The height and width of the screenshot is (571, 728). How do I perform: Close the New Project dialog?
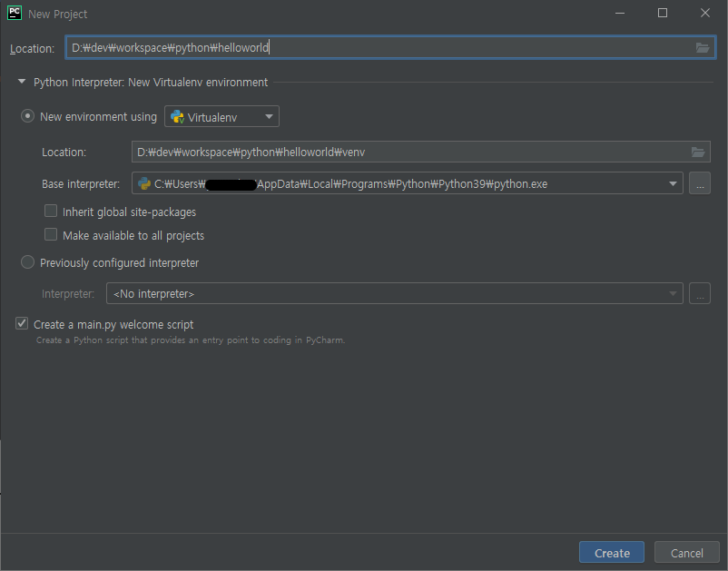pos(704,13)
